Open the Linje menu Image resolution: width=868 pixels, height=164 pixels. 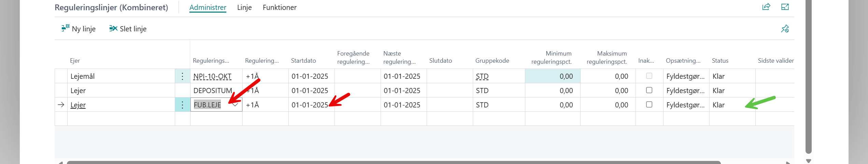point(244,8)
